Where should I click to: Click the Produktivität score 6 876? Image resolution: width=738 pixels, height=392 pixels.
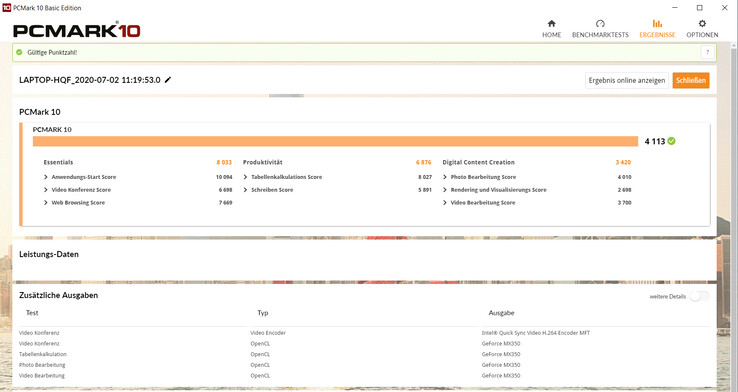point(424,162)
